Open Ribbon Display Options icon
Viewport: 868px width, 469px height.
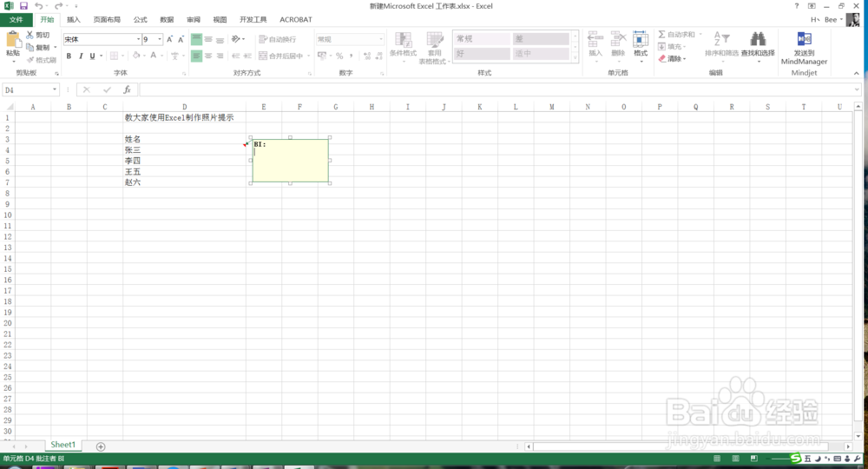click(812, 6)
